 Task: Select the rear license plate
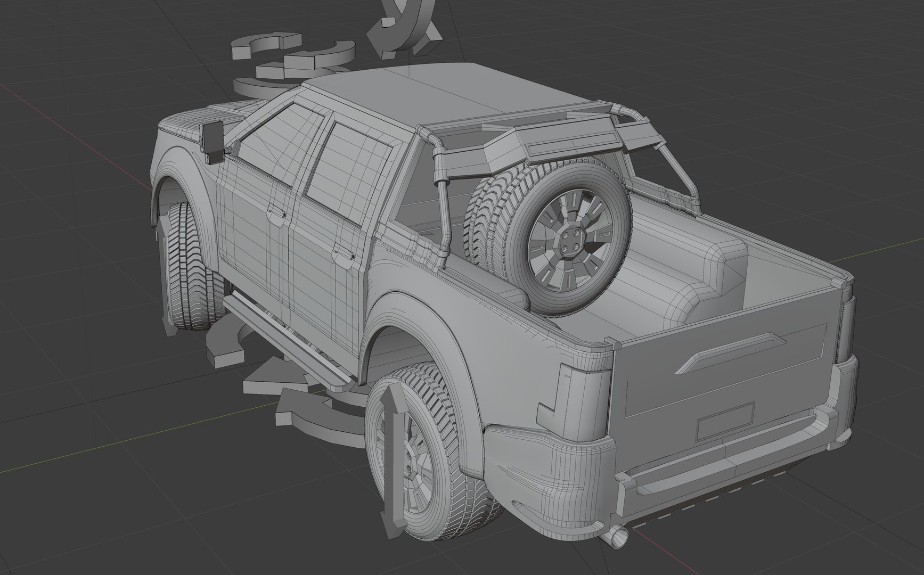pyautogui.click(x=725, y=421)
